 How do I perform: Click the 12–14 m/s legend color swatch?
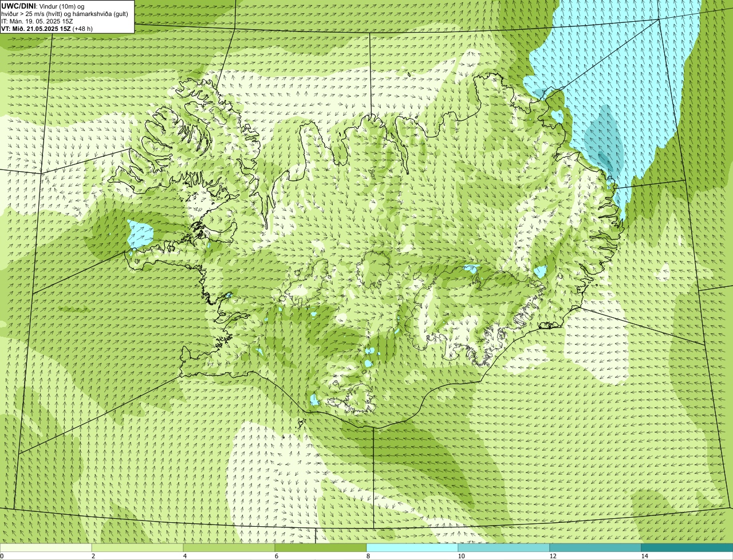(596, 547)
